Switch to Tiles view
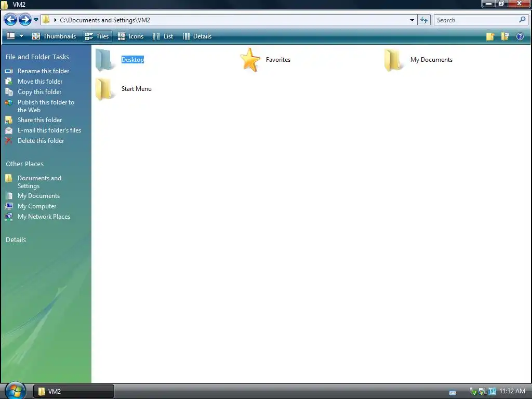Screen dimensions: 532x399 tap(97, 36)
